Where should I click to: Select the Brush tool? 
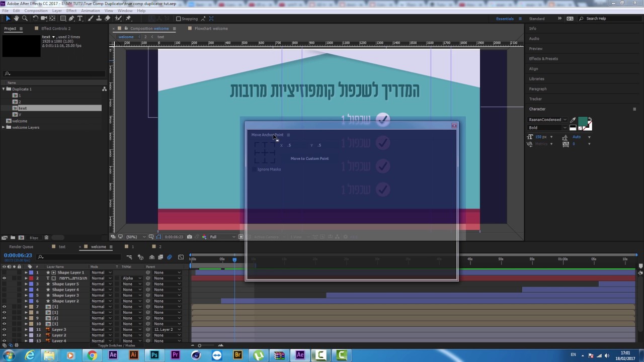91,18
